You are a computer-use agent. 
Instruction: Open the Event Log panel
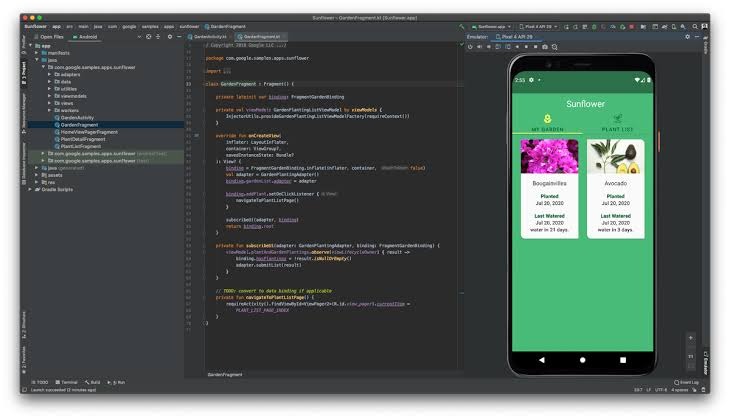pyautogui.click(x=688, y=382)
